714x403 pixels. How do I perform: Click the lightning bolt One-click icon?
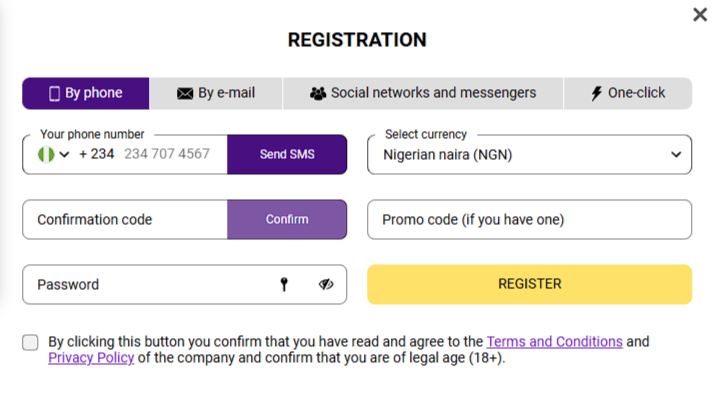[597, 93]
